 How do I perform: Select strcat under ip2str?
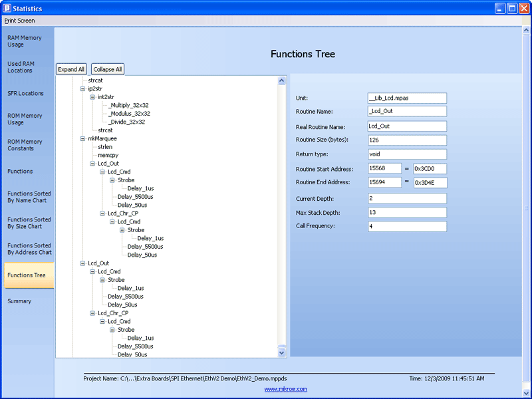click(x=105, y=130)
